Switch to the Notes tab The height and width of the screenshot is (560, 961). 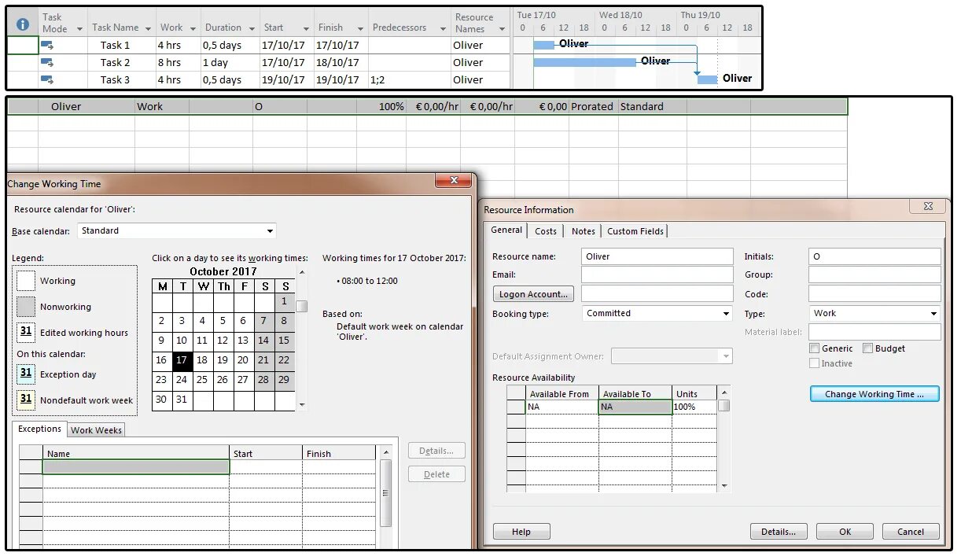click(583, 231)
